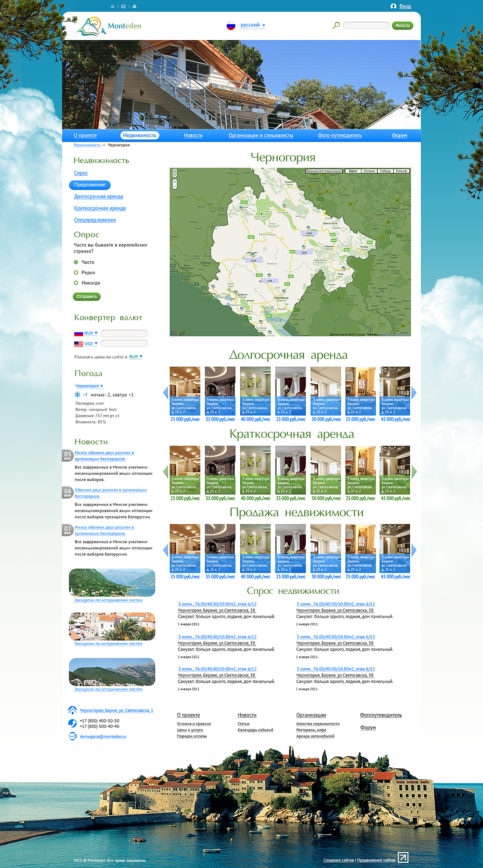This screenshot has height=868, width=483.
Task: Click the USD amount input field
Action: pyautogui.click(x=124, y=344)
